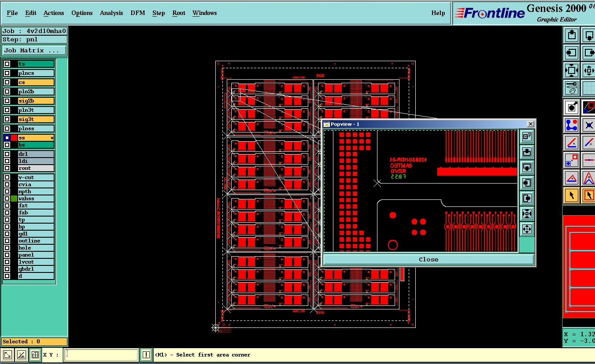
Task: Open the DFM menu
Action: click(x=137, y=13)
